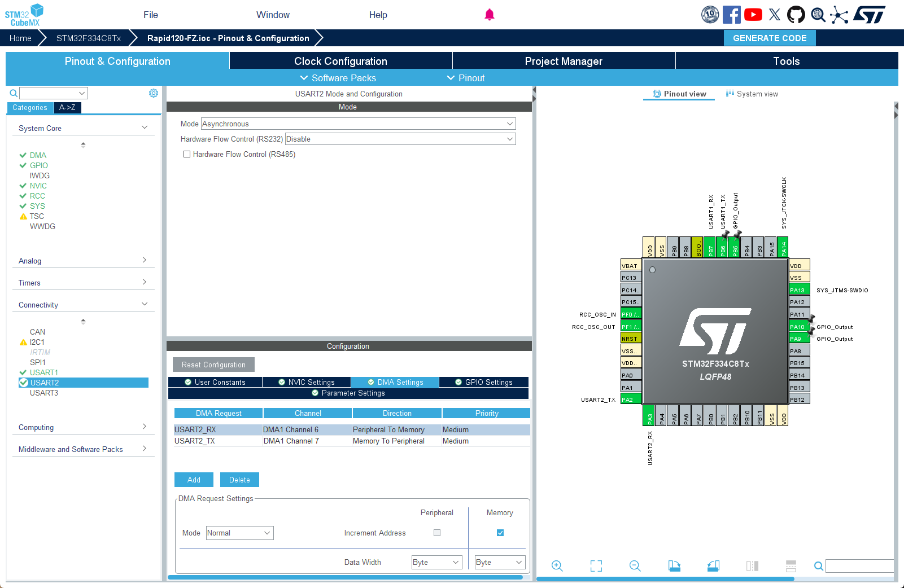Toggle Peripheral increment address checkbox
The image size is (904, 588).
[437, 533]
